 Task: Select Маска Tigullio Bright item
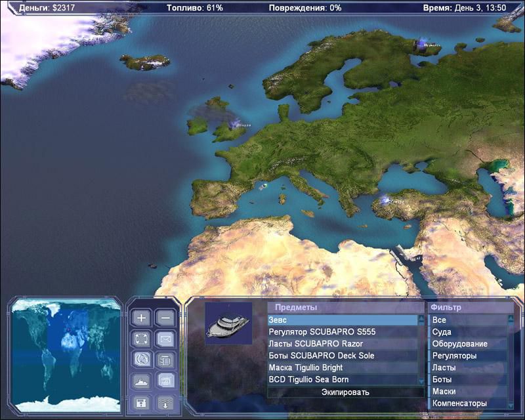342,367
